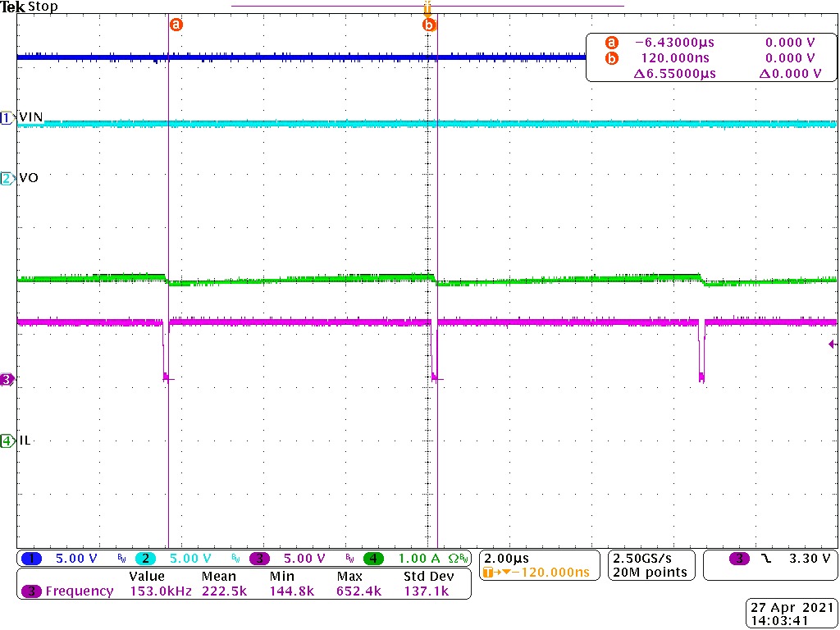This screenshot has width=840, height=630.
Task: Select the Channel 1 badge
Action: click(32, 558)
